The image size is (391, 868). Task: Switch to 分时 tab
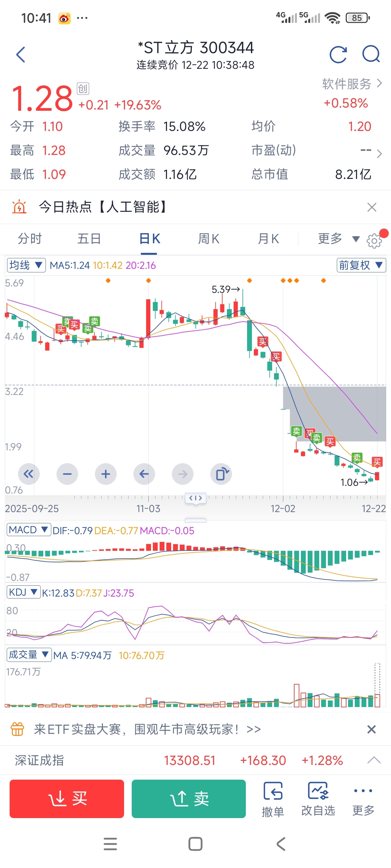(30, 239)
